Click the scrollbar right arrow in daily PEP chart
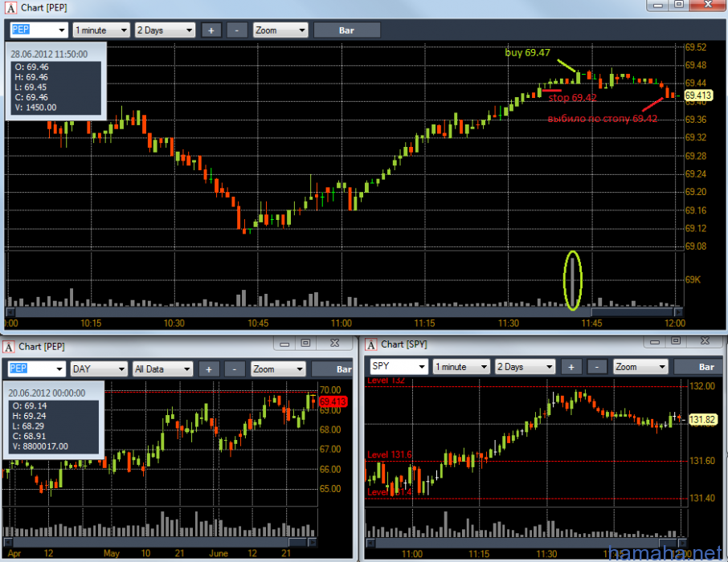Viewport: 728px width, 562px height. pyautogui.click(x=313, y=542)
